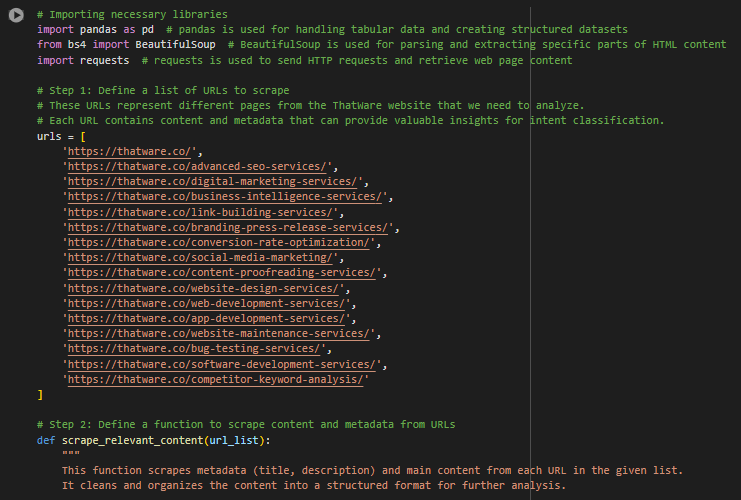Open the digital-marketing-services URL
Screen dimensions: 741x500
click(x=212, y=181)
